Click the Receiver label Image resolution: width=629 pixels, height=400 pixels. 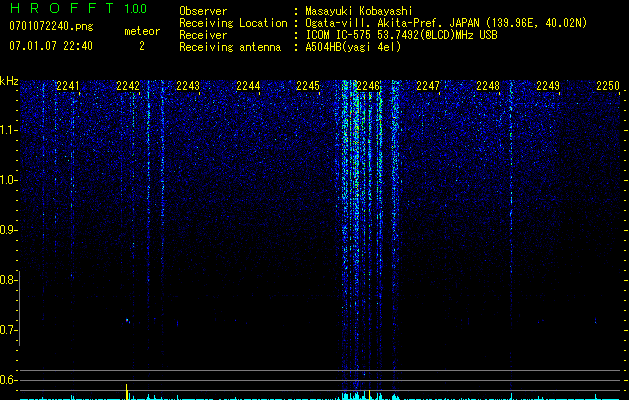point(203,35)
